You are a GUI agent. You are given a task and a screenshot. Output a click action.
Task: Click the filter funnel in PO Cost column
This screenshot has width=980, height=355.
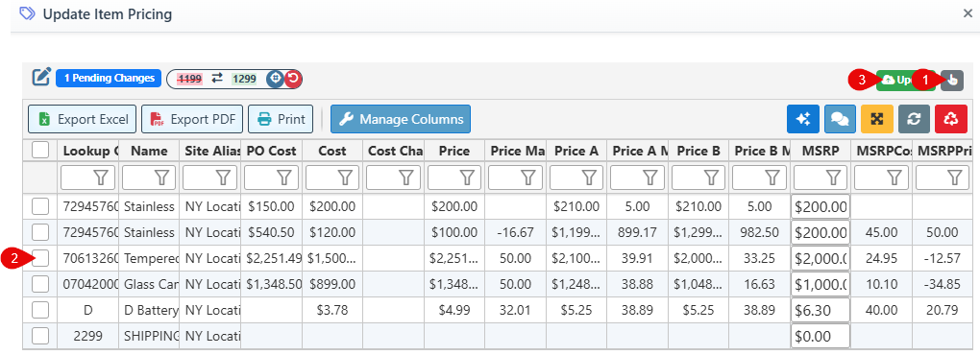point(285,178)
